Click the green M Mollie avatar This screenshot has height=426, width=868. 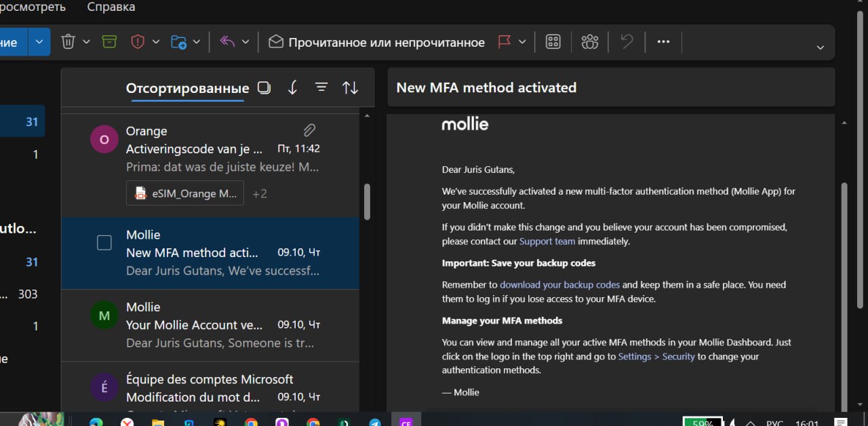coord(104,315)
